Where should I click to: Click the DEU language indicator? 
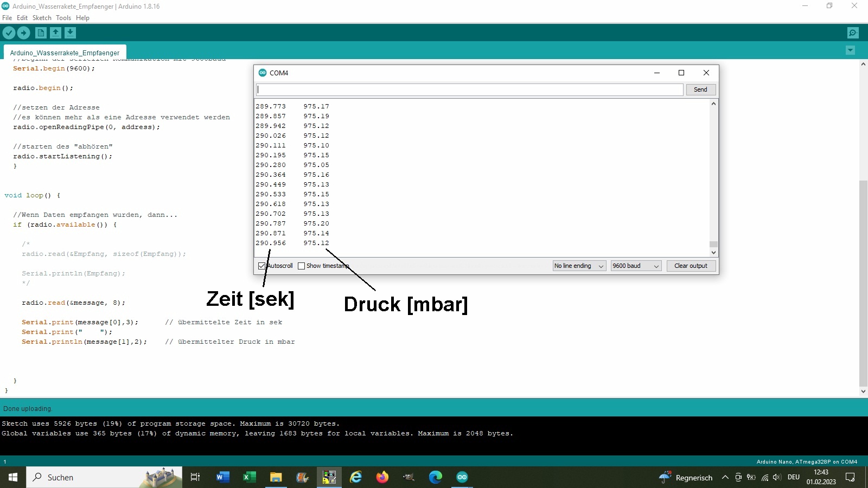pos(794,477)
